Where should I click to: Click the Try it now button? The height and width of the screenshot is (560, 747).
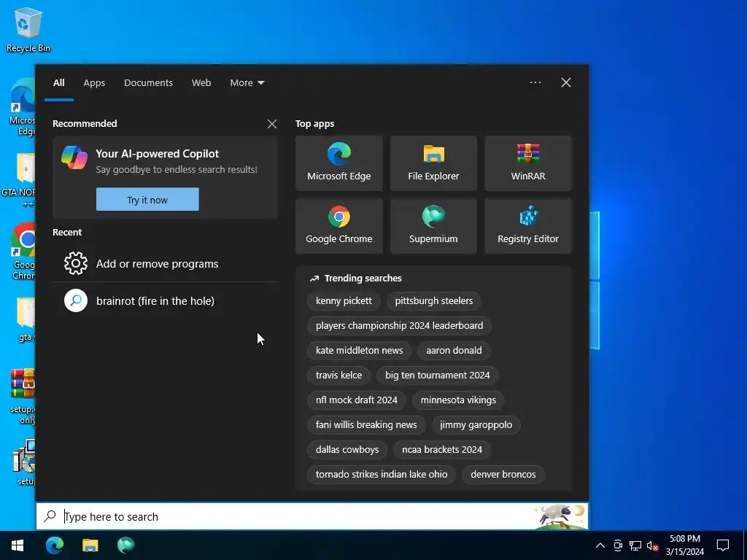pos(147,200)
